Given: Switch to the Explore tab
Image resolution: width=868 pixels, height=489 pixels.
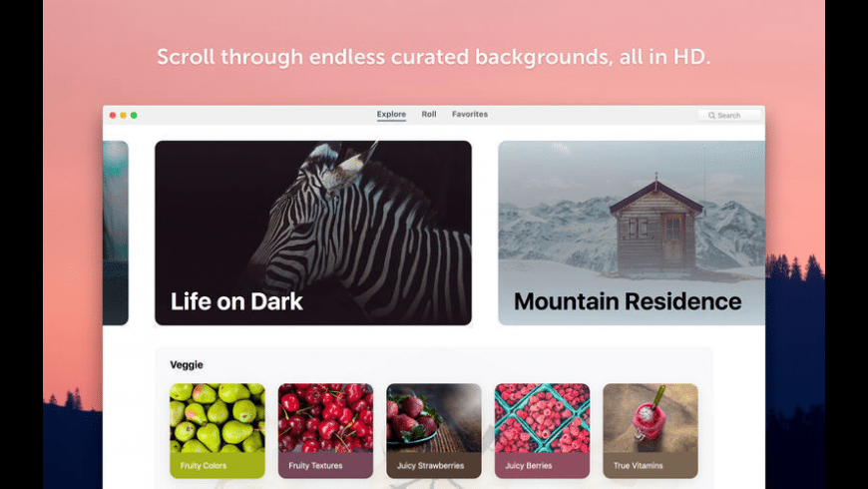Looking at the screenshot, I should point(391,114).
